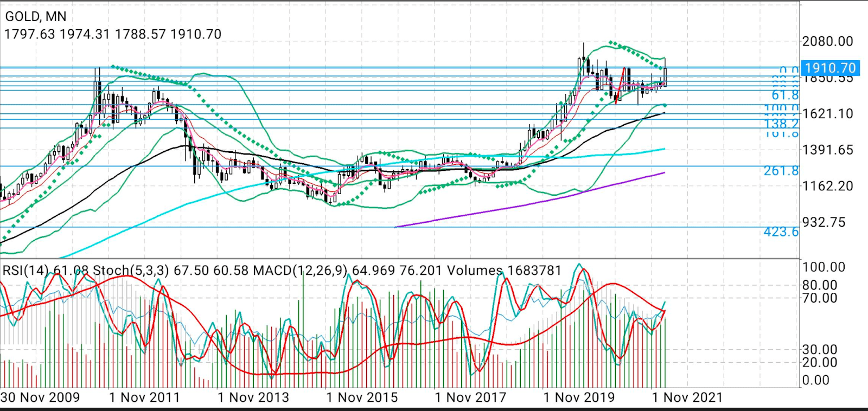
Task: Select the 1 Nov 2021 date label
Action: 687,397
